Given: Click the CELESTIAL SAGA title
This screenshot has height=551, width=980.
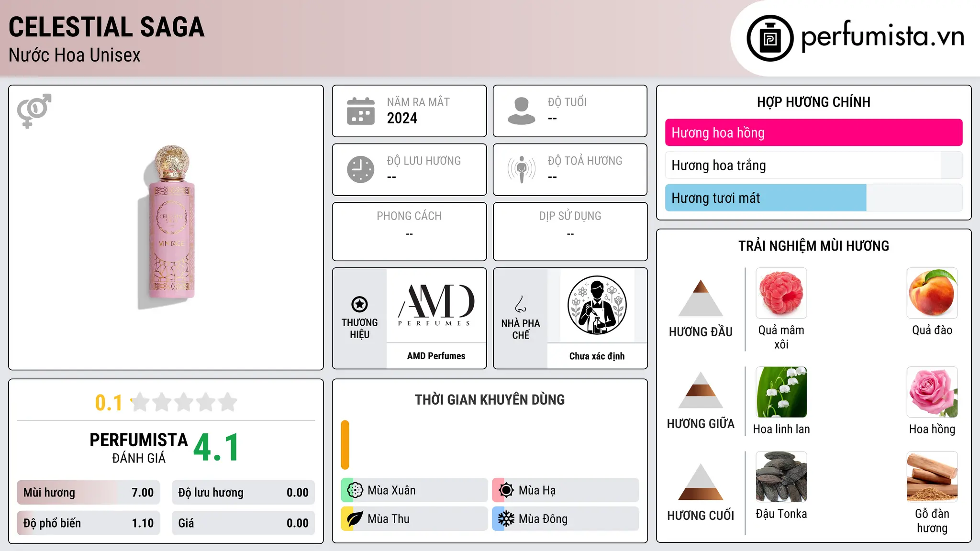Looking at the screenshot, I should 107,27.
